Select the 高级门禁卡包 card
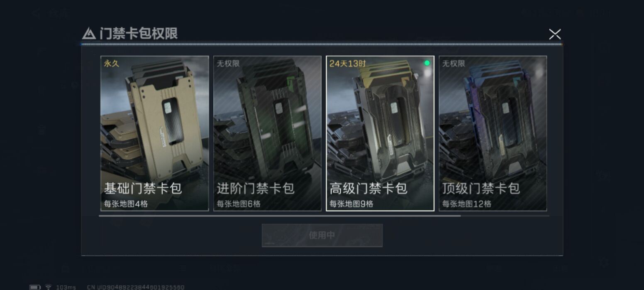 (380, 133)
